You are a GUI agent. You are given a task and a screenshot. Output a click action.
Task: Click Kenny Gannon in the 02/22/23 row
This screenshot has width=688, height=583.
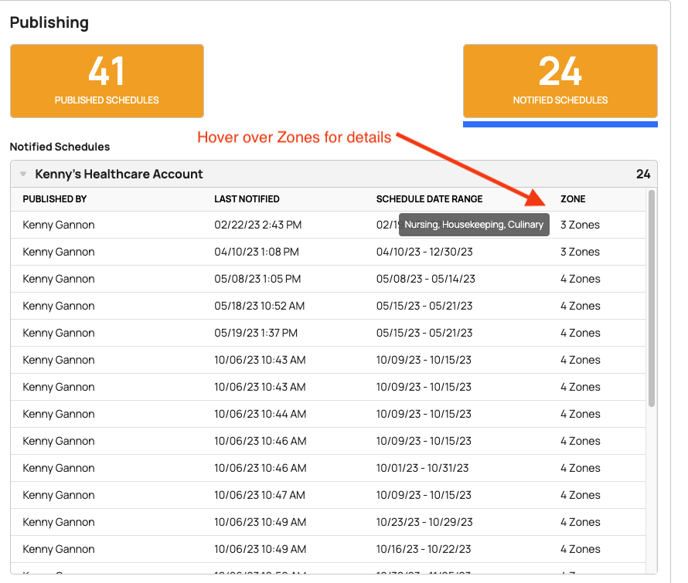click(58, 225)
